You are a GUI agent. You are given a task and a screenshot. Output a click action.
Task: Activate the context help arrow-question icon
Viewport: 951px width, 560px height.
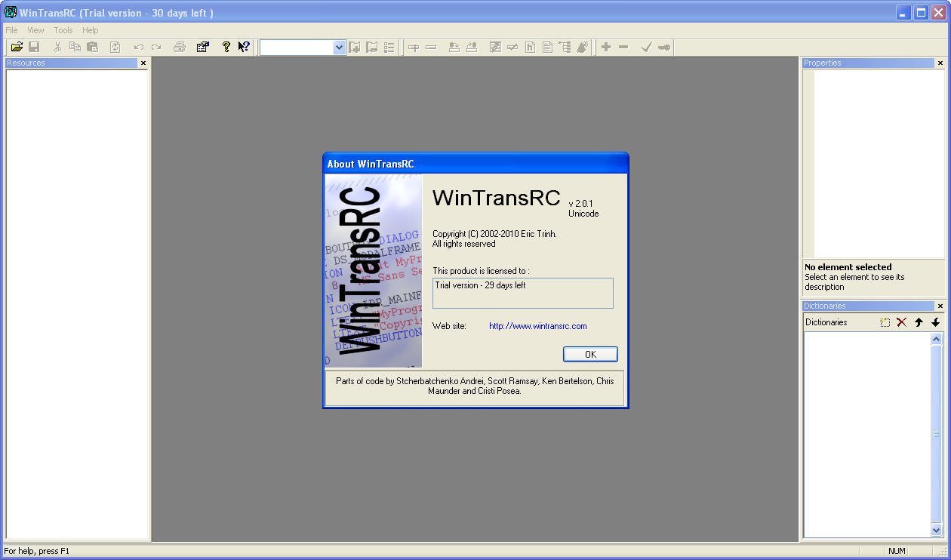pyautogui.click(x=244, y=47)
